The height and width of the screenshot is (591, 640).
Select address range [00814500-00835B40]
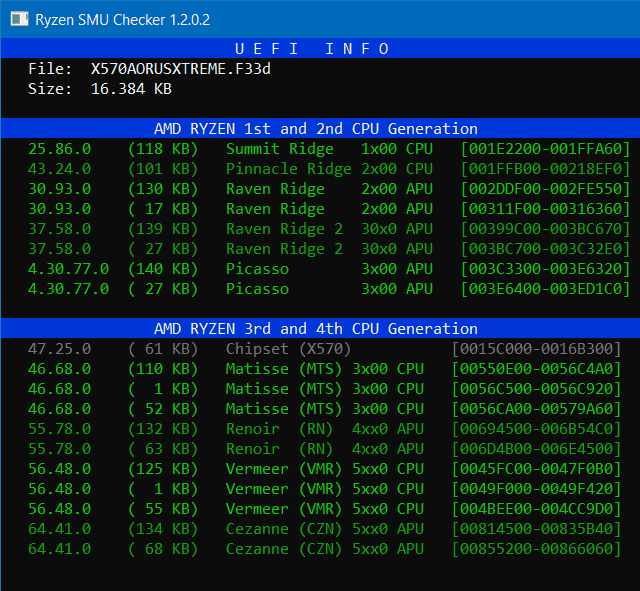(x=536, y=529)
